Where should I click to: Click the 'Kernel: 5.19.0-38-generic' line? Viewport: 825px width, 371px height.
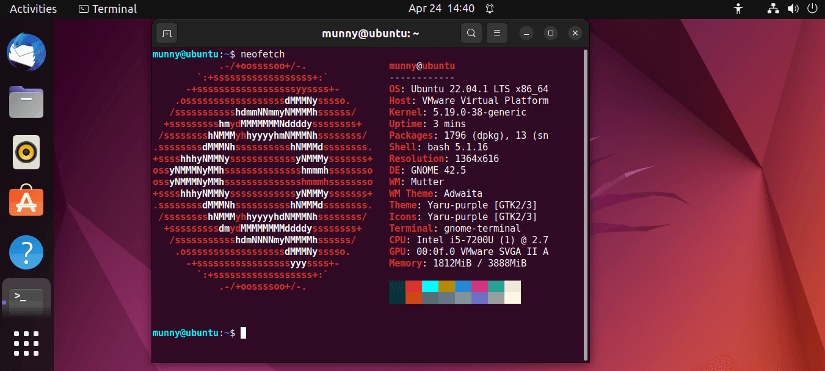[458, 112]
